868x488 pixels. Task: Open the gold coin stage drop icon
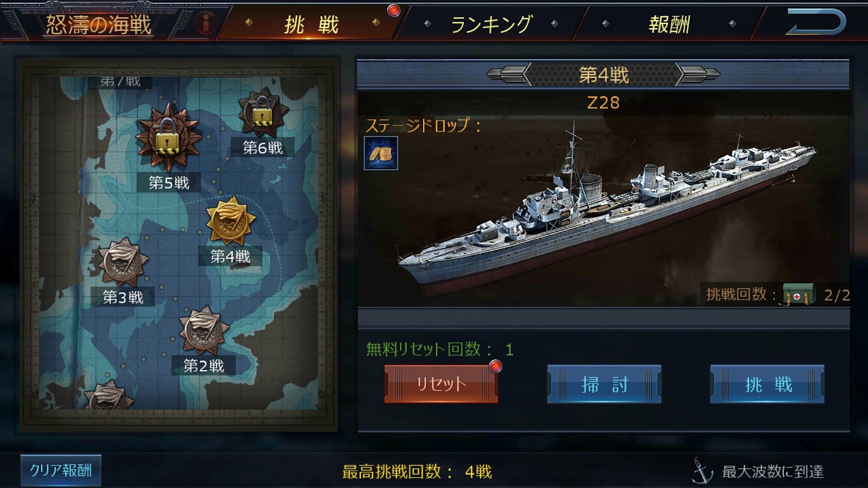381,153
